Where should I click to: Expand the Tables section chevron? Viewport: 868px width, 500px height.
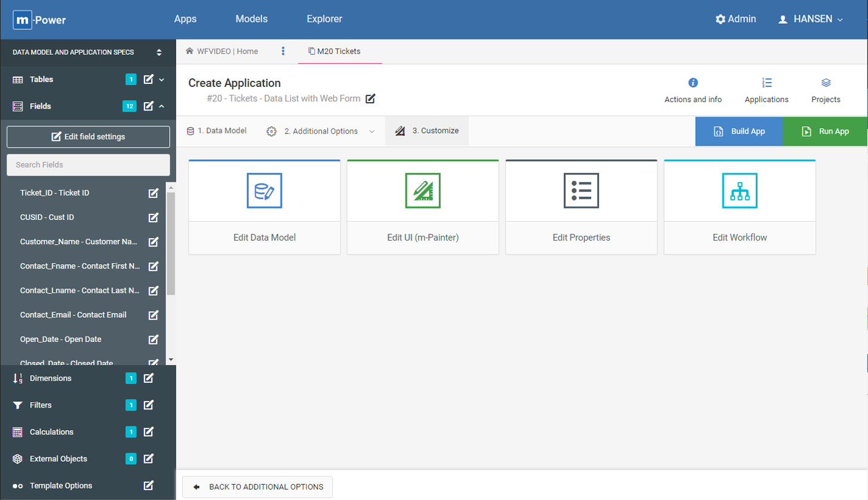coord(162,80)
